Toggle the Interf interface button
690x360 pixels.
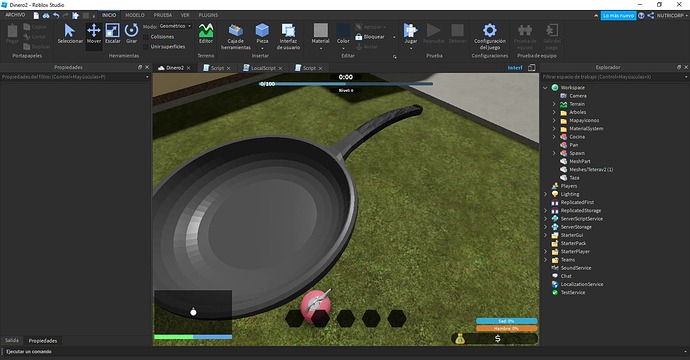(515, 68)
